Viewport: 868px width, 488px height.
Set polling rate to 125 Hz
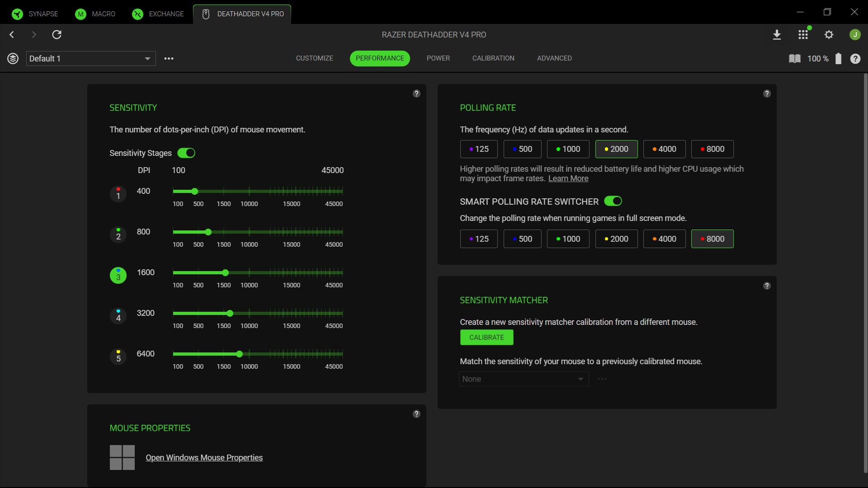[479, 149]
